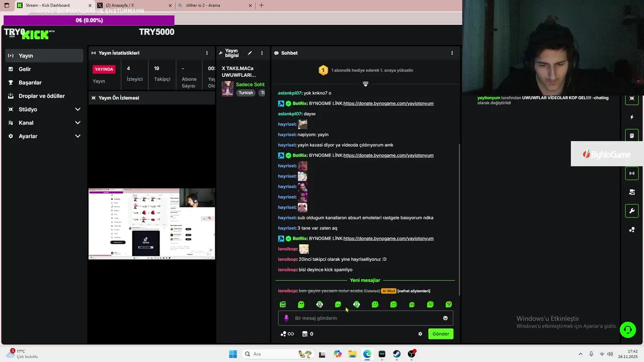The image size is (644, 362).
Task: Open a new browser tab
Action: pos(261,6)
